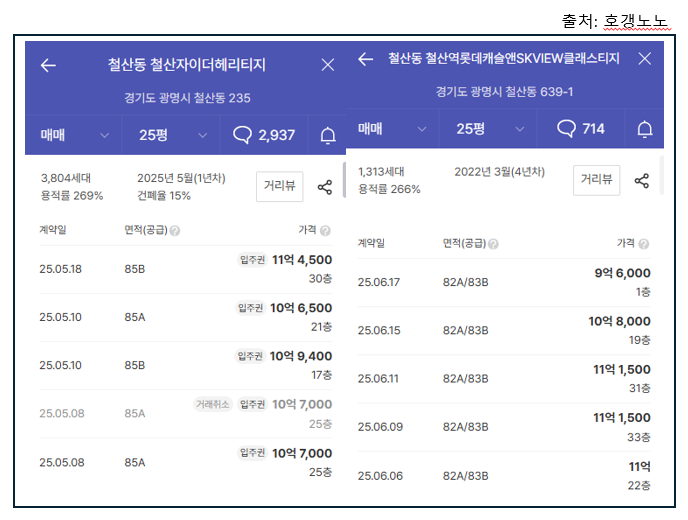Share the 롯데캐슬 SKVIEW listing

(641, 181)
